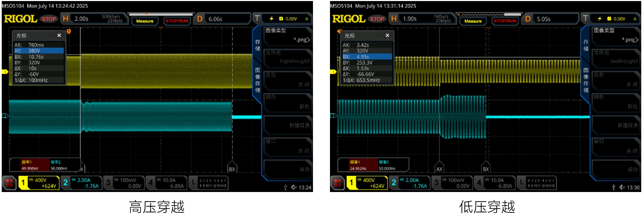
Task: Click the RIGOL logo on the right scope
Action: (348, 19)
